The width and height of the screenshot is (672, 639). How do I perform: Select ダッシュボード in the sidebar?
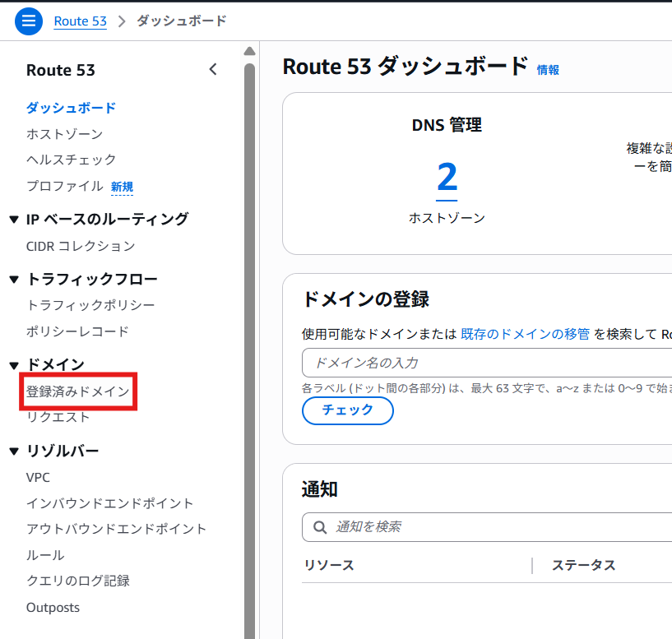click(71, 108)
